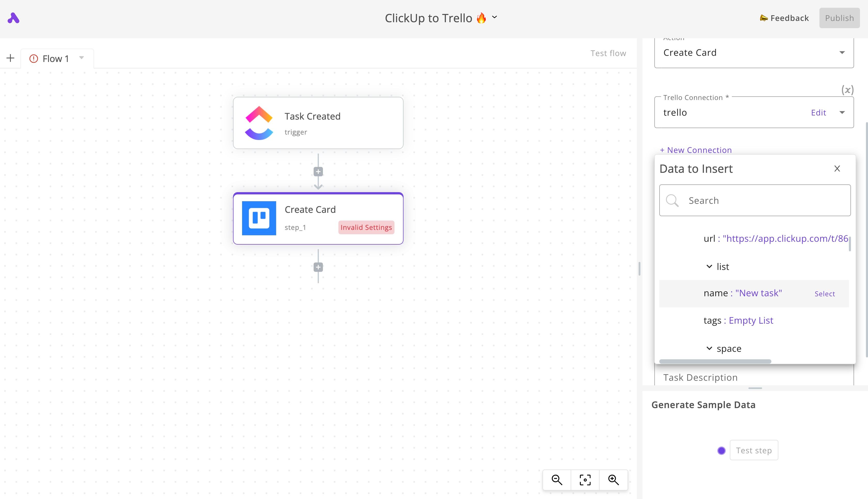Open the megaphone Feedback icon
The width and height of the screenshot is (868, 499).
(764, 18)
